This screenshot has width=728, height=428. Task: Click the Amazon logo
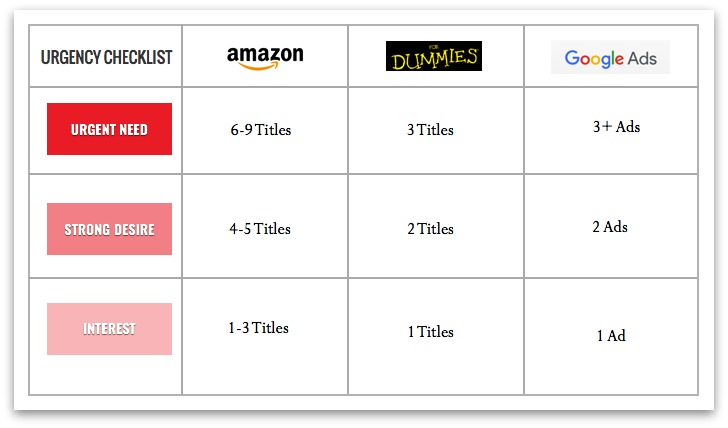click(x=265, y=58)
